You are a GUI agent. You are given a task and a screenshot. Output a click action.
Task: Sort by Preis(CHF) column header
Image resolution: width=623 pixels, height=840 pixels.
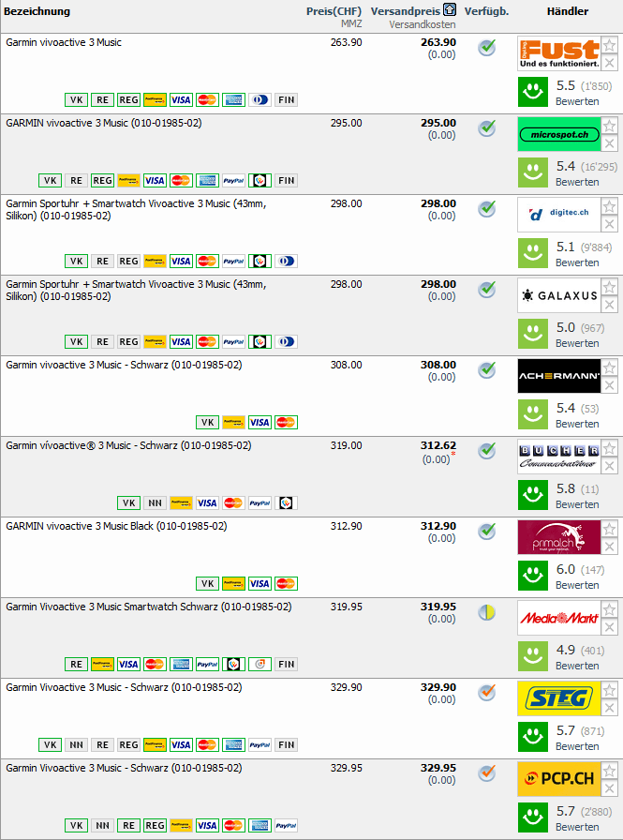334,11
